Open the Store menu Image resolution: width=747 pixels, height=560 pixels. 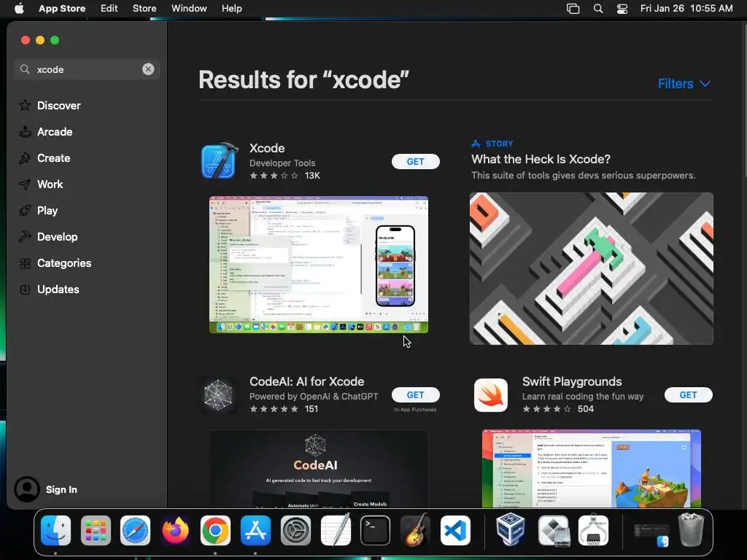[x=144, y=9]
